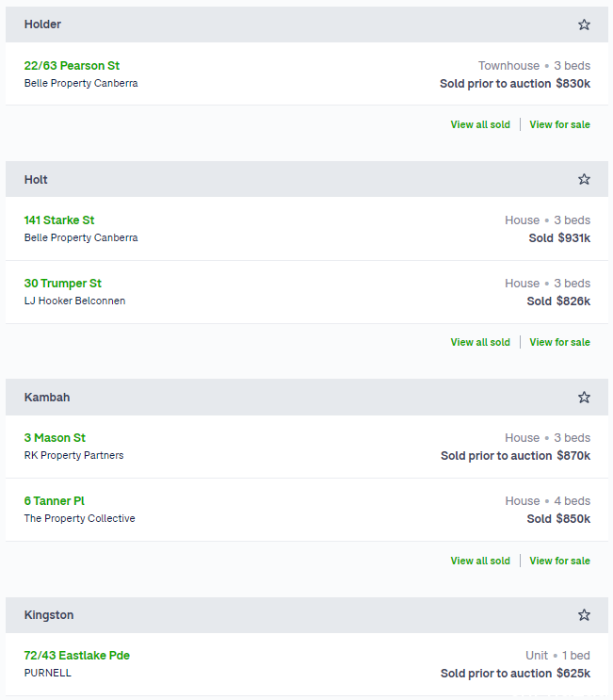The image size is (613, 700).
Task: Star the Holt suburb as favourite
Action: [x=584, y=179]
